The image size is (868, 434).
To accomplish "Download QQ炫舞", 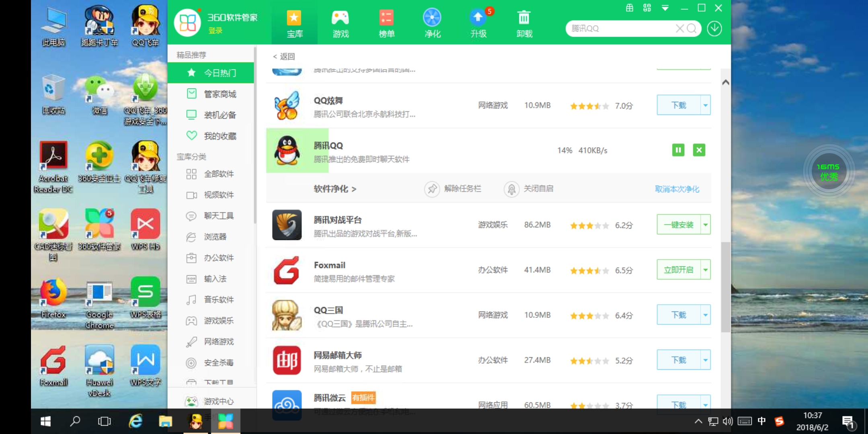I will [679, 105].
